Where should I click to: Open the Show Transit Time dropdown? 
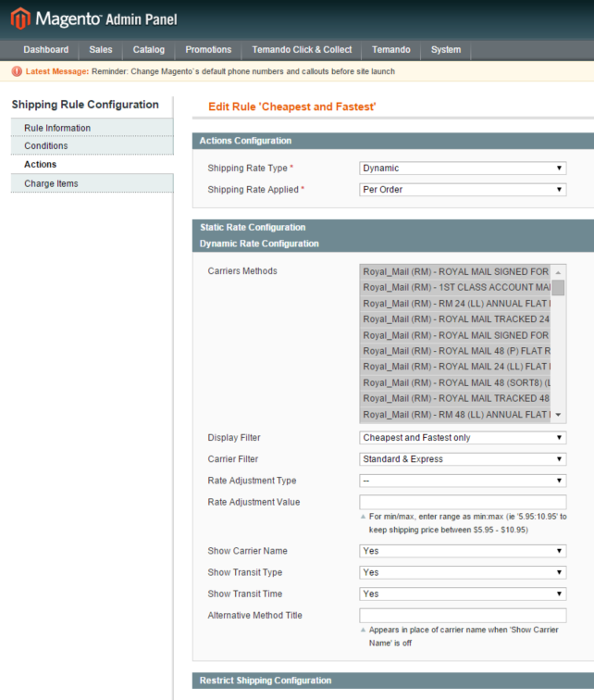(x=463, y=594)
